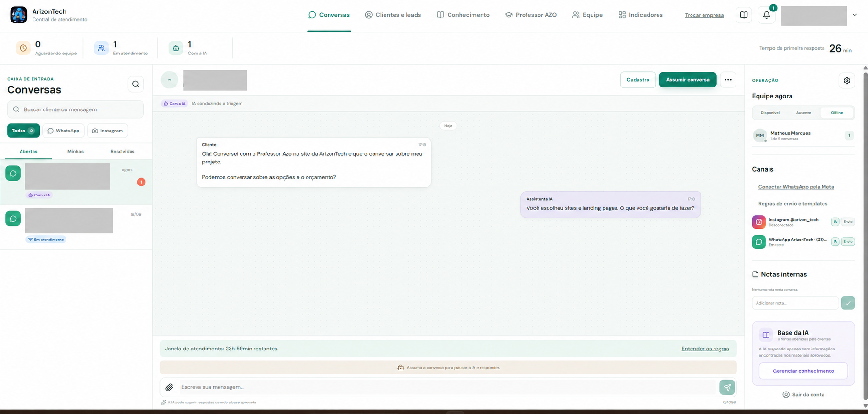Image resolution: width=868 pixels, height=414 pixels.
Task: Open the Conversas tab in top navigation
Action: 329,15
